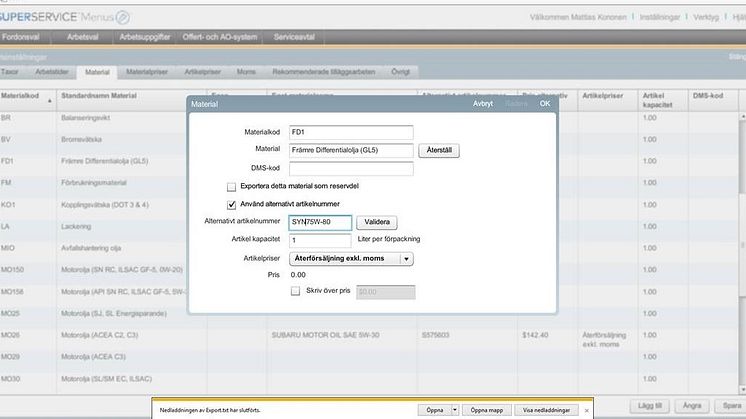Click into the Materialkod input field

[x=351, y=132]
